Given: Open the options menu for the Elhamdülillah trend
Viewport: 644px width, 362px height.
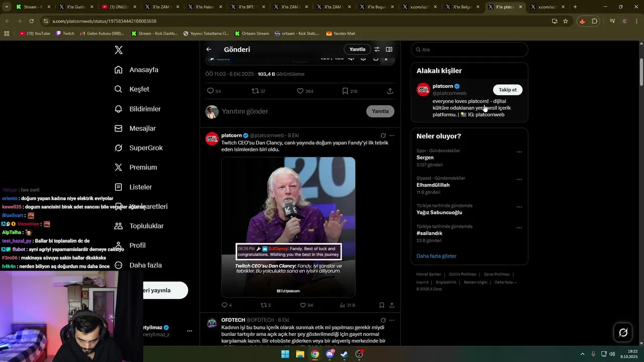Looking at the screenshot, I should [x=519, y=179].
